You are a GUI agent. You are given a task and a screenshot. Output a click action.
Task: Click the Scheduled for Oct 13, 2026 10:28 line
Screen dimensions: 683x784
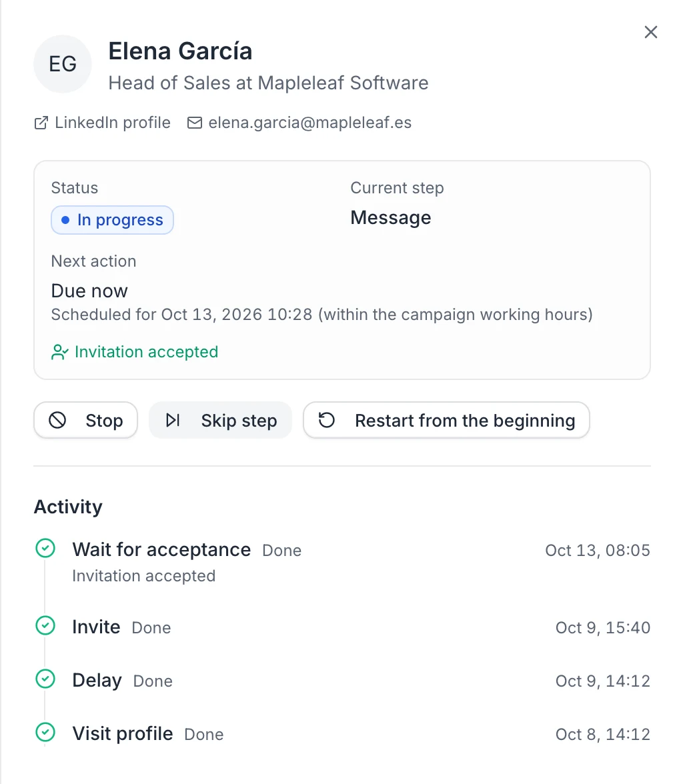(321, 315)
